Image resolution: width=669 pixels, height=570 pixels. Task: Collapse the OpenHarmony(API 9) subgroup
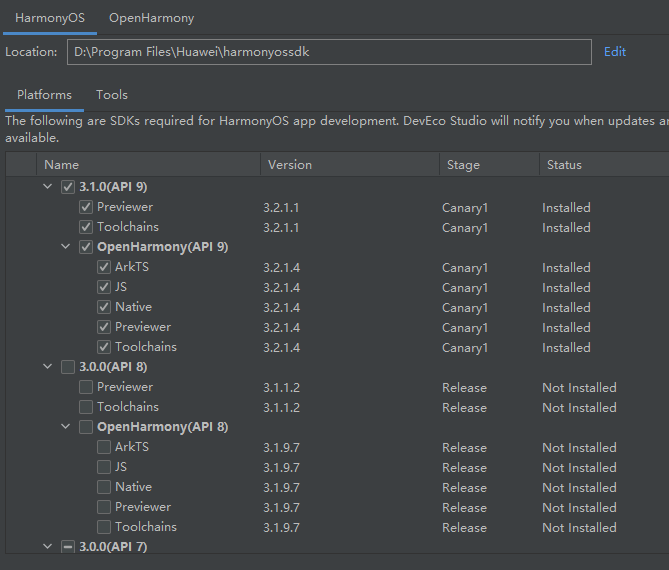[66, 247]
